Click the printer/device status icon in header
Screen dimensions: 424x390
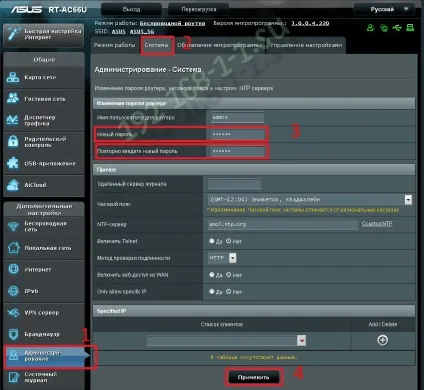pos(410,28)
